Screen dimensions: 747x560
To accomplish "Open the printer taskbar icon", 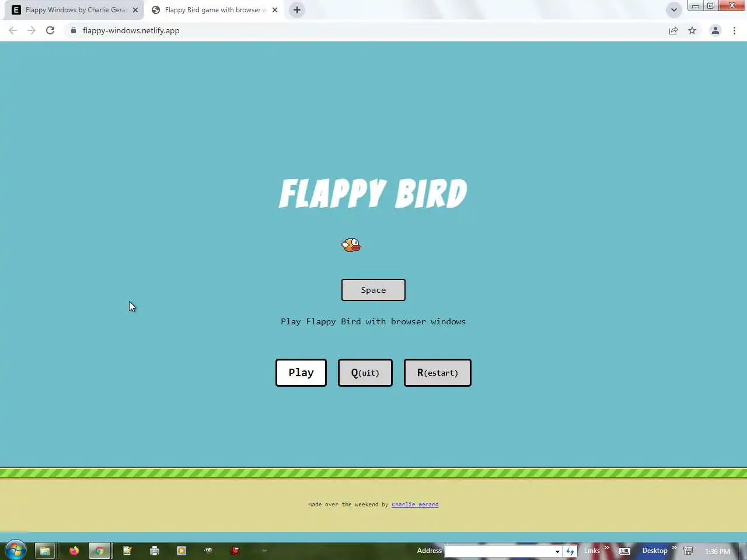I will pos(154,550).
